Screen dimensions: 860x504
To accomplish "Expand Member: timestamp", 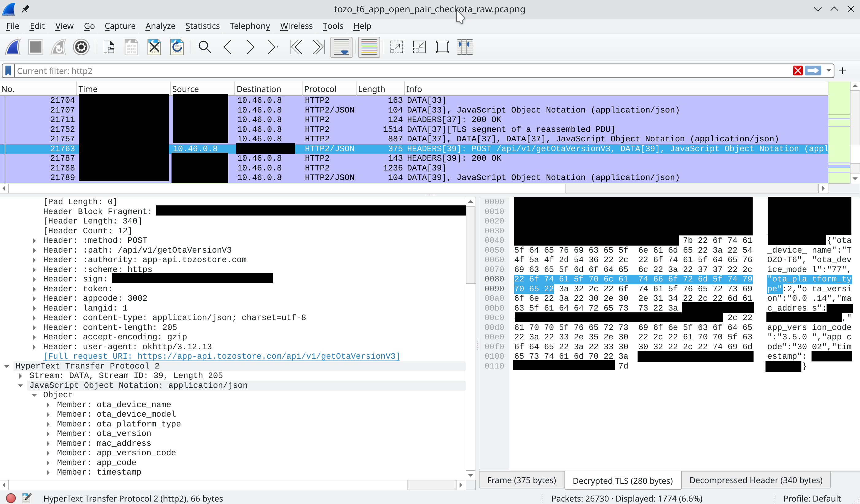I will [x=48, y=472].
